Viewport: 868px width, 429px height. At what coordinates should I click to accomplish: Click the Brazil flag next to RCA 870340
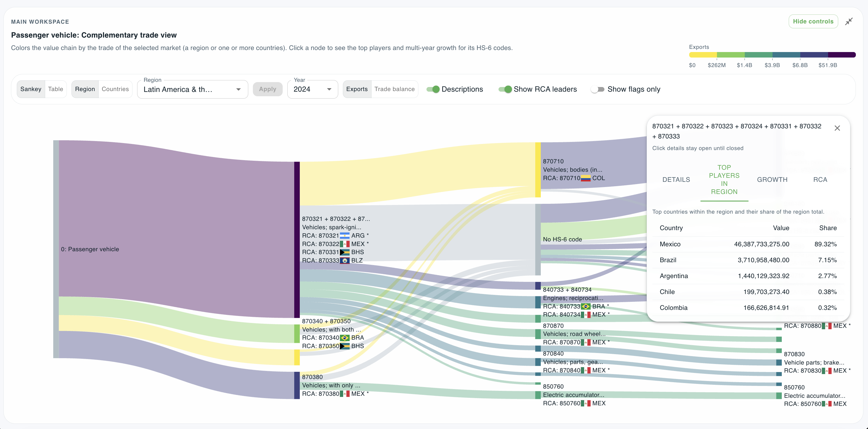[x=345, y=338]
